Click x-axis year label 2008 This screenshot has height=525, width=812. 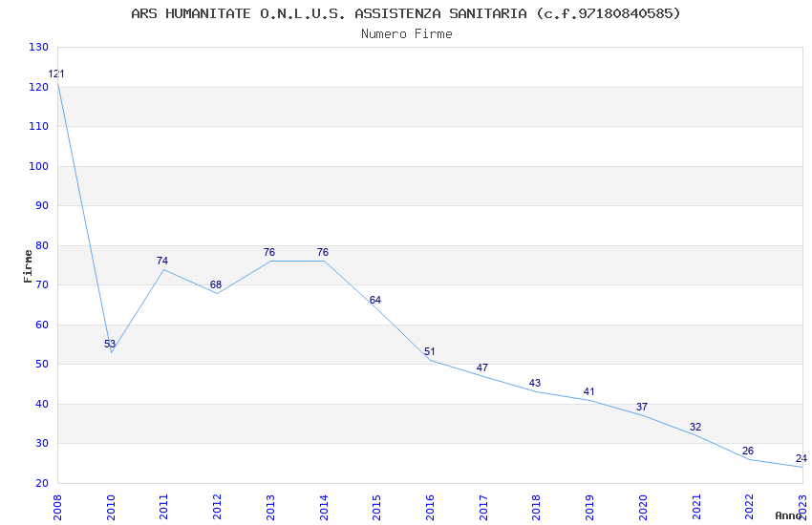pos(57,507)
